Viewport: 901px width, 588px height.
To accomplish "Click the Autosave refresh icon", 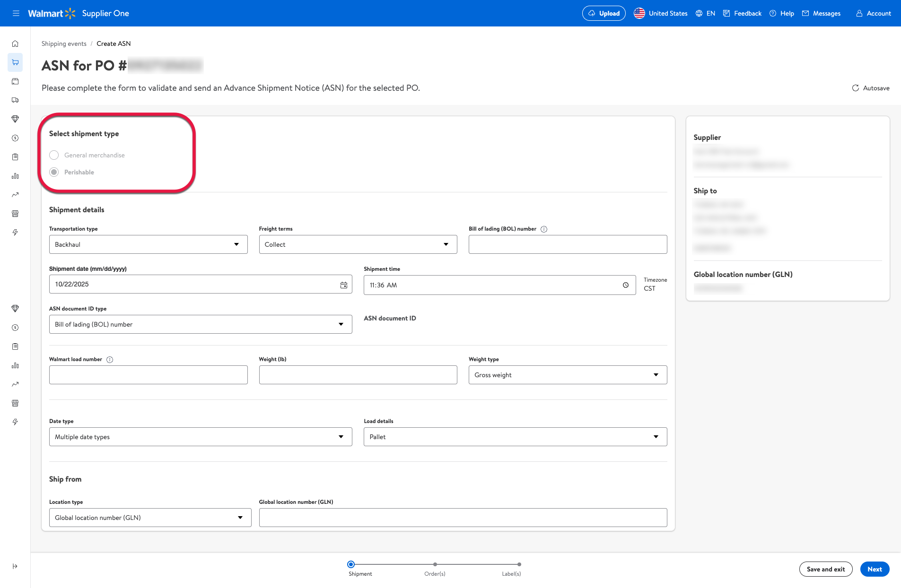I will point(855,88).
